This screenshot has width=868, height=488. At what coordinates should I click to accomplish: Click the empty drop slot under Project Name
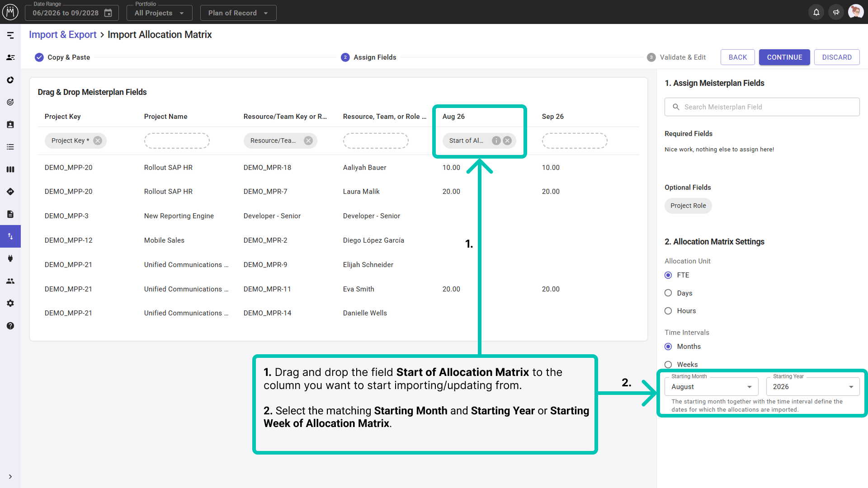pos(177,141)
